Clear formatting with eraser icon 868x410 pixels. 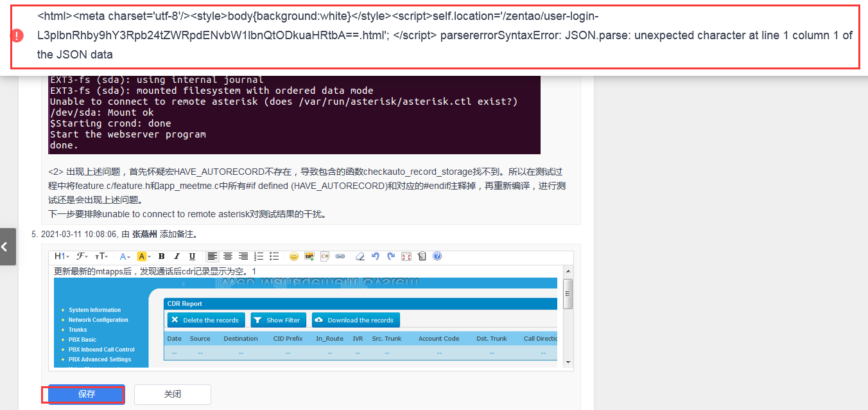pyautogui.click(x=360, y=256)
